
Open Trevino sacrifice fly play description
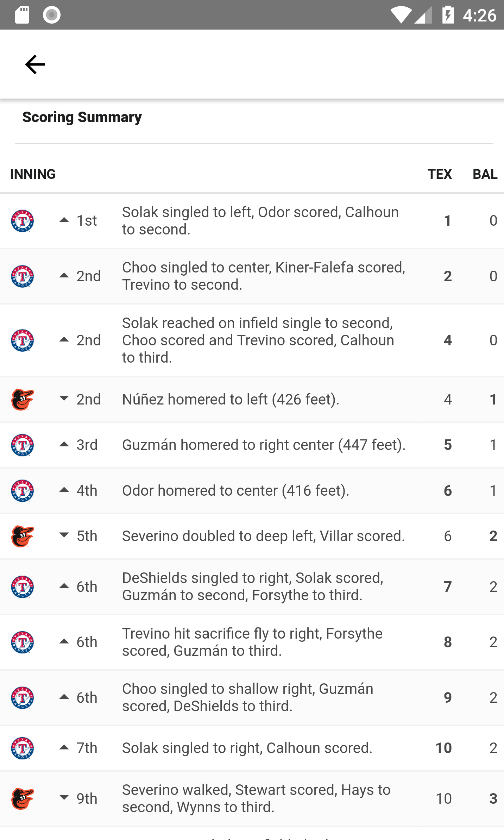pos(252,642)
